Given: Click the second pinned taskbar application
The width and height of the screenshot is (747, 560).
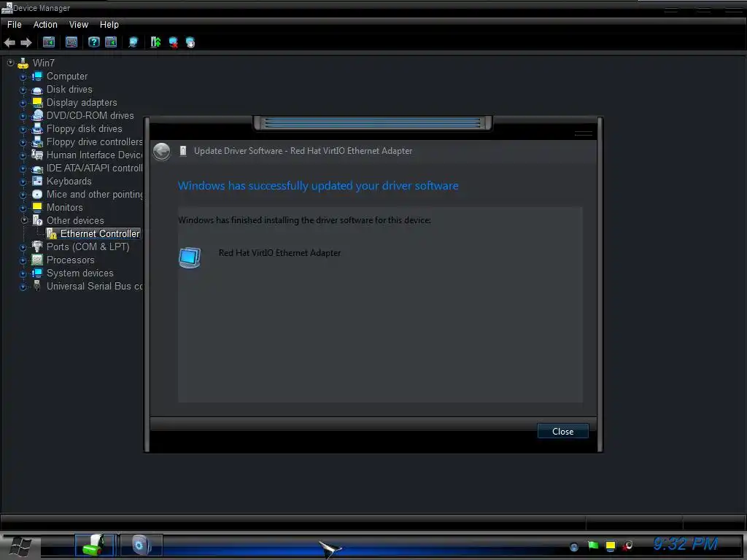Looking at the screenshot, I should coord(141,545).
